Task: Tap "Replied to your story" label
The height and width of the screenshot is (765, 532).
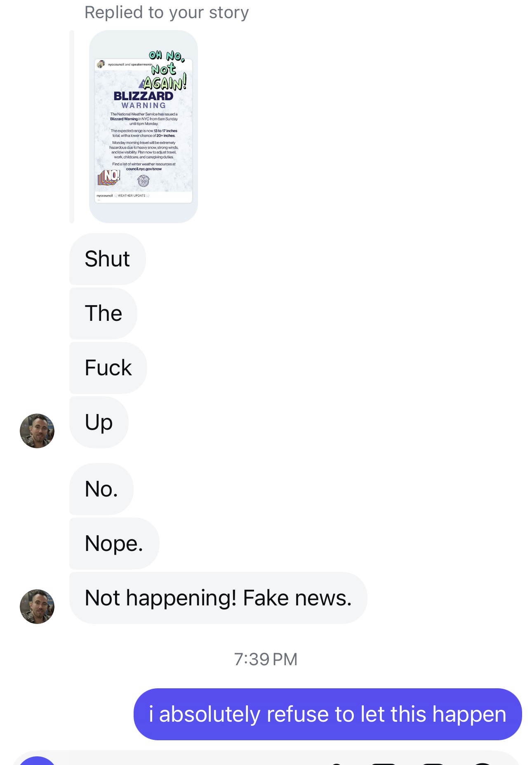Action: tap(167, 12)
